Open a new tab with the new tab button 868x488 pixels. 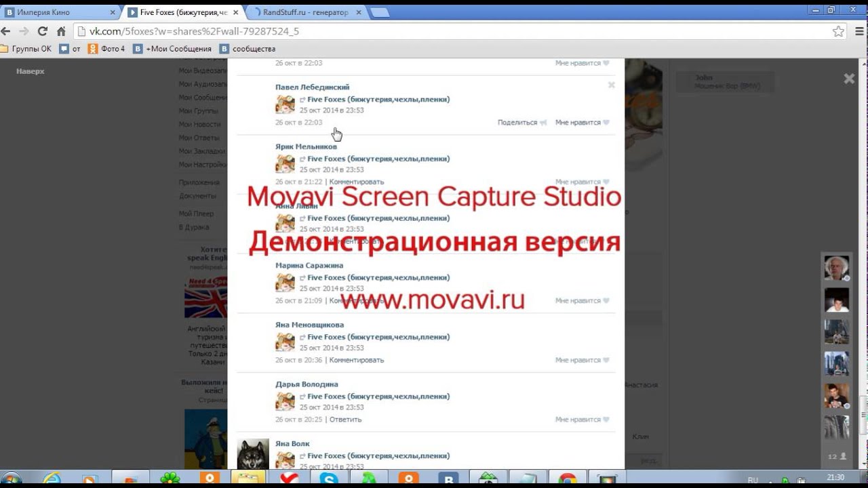pyautogui.click(x=380, y=12)
